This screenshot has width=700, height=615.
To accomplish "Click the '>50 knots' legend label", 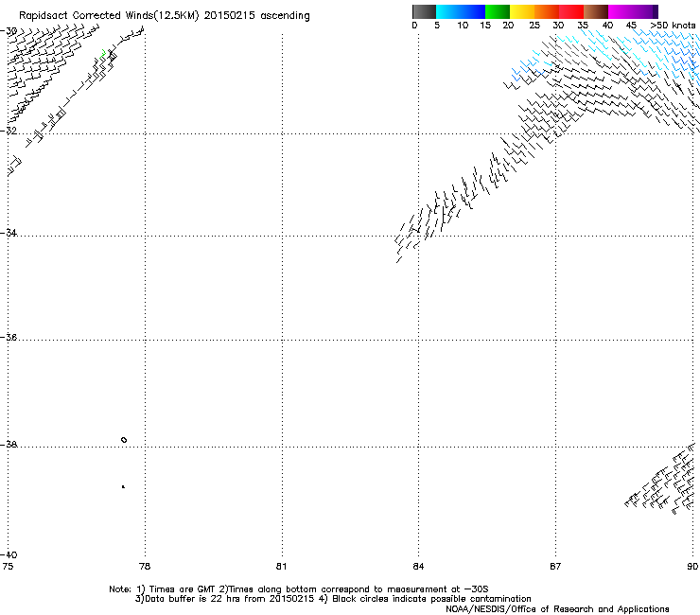I will [673, 26].
